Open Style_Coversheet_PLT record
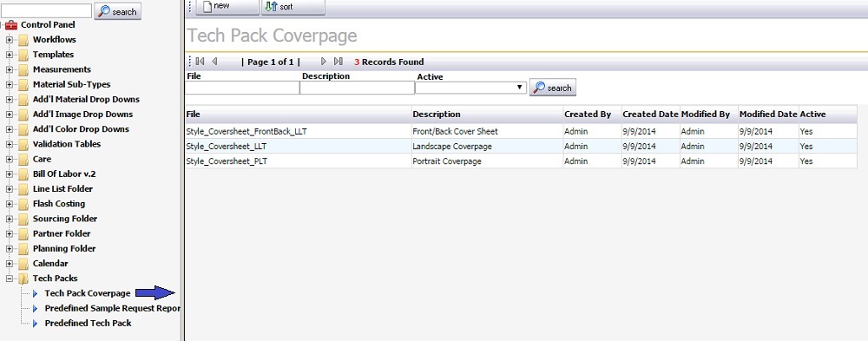The image size is (868, 341). pos(227,161)
